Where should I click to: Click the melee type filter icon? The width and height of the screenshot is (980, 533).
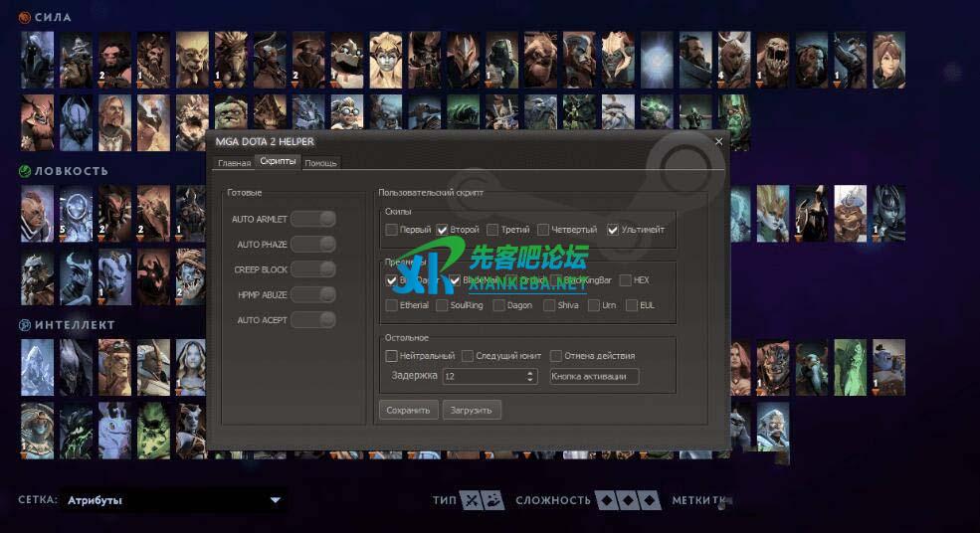point(472,500)
